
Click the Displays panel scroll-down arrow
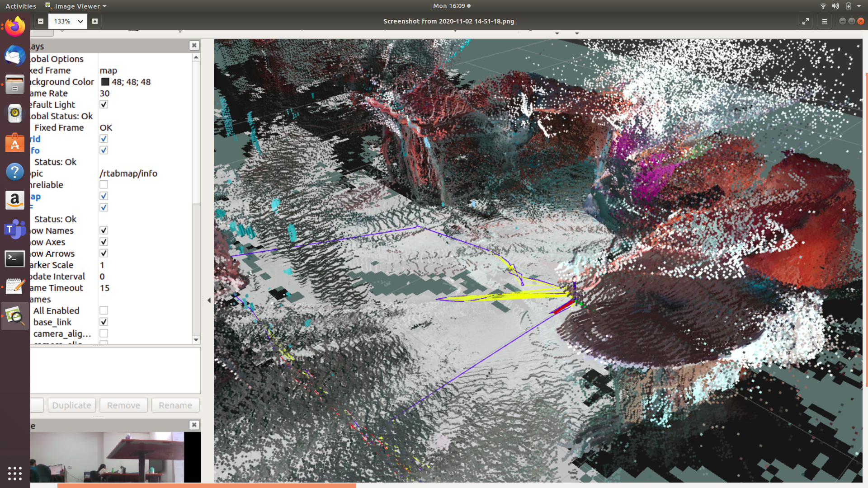[x=196, y=340]
